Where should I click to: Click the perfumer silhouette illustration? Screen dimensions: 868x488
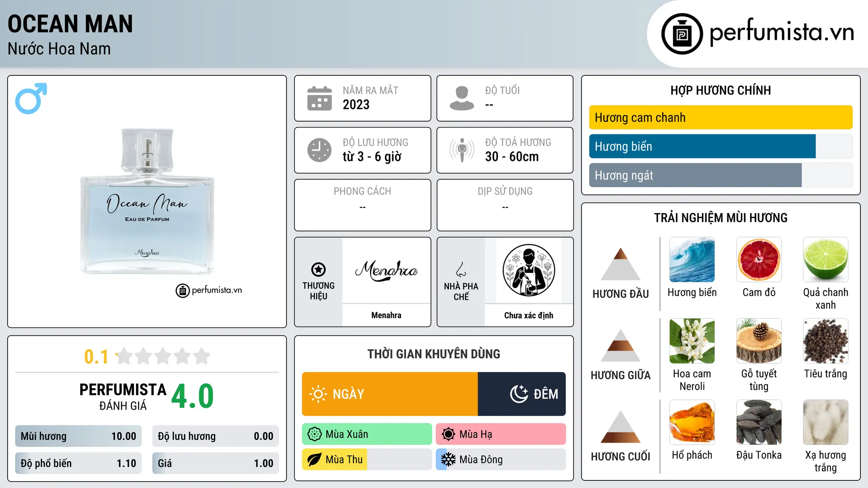[529, 270]
